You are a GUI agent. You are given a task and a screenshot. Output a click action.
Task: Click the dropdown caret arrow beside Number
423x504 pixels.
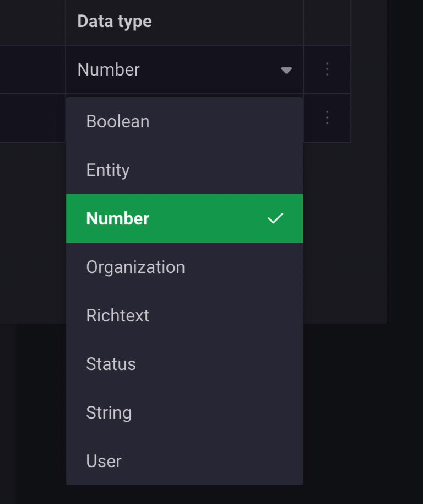(286, 70)
